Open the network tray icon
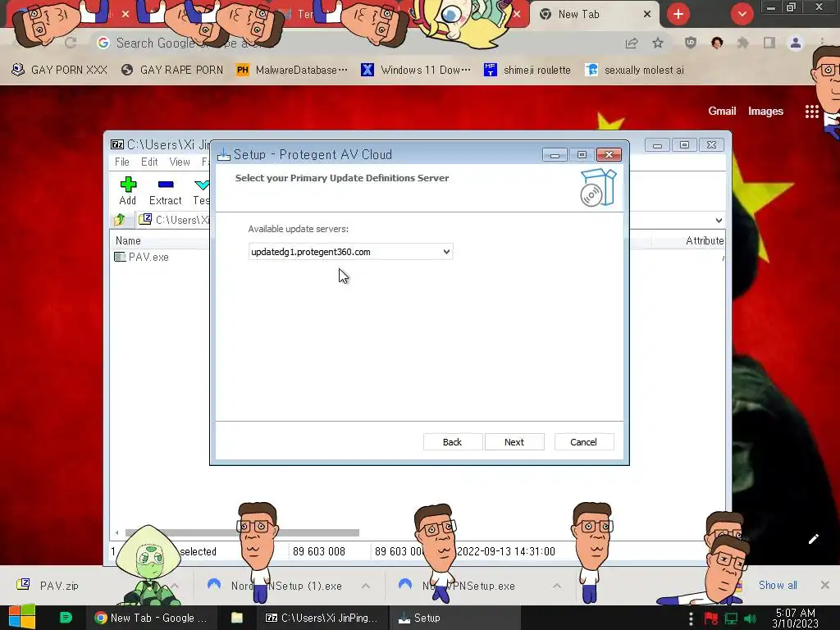Screen dimensions: 840x630 [731, 619]
